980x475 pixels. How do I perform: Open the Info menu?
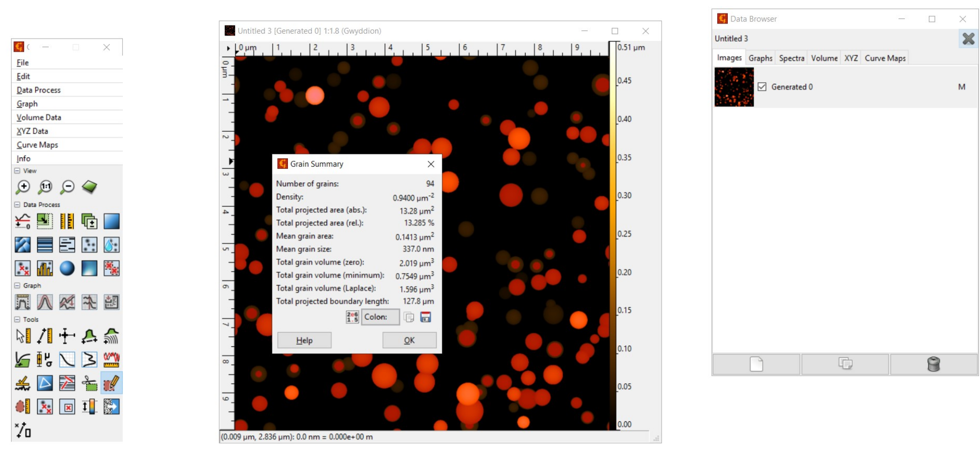pos(67,158)
